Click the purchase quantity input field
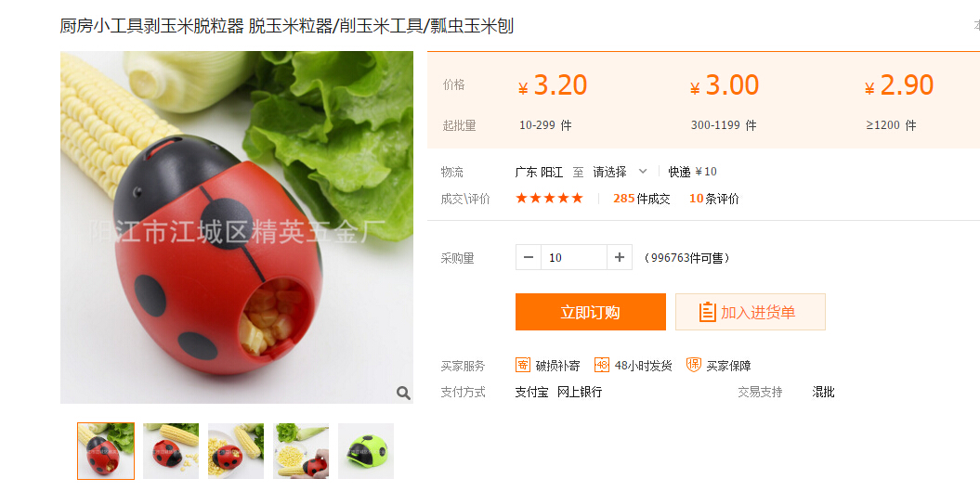980x504 pixels. coord(574,257)
